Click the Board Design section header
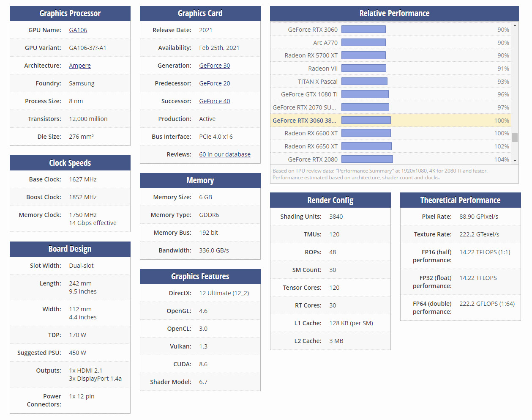Screen dimensions: 532x420 70,249
